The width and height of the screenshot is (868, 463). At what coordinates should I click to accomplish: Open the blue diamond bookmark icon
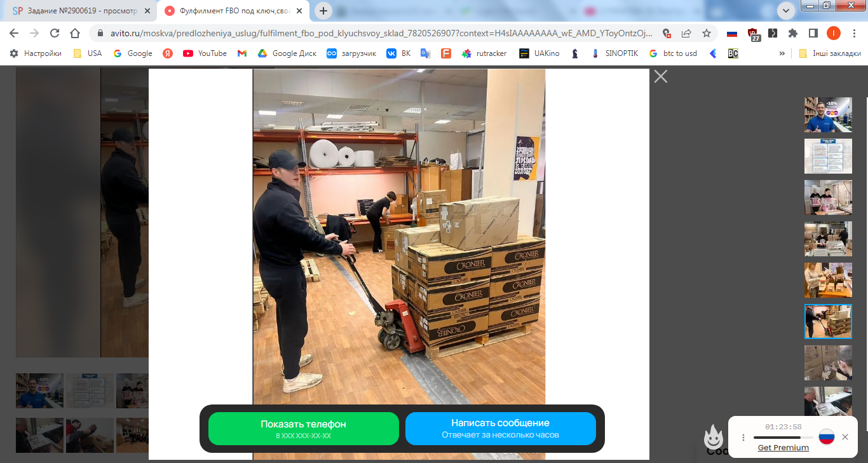[x=713, y=53]
